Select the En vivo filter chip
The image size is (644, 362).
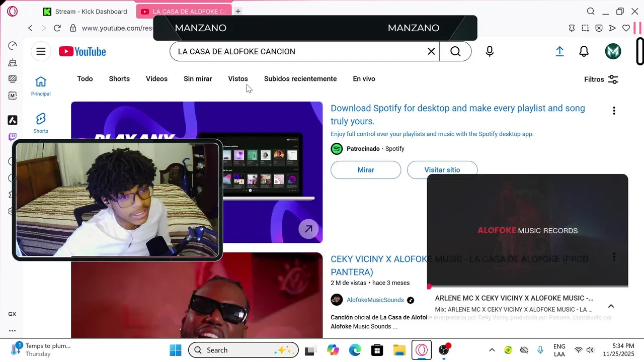pos(364,79)
